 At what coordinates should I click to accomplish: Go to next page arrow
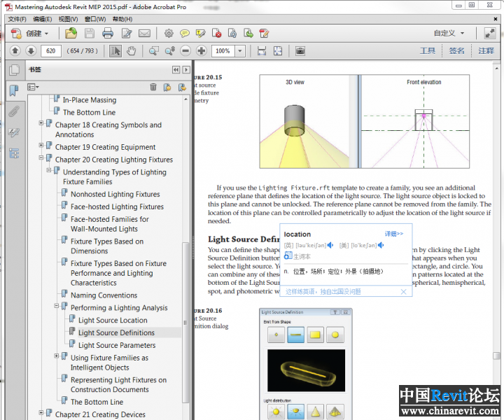31,51
